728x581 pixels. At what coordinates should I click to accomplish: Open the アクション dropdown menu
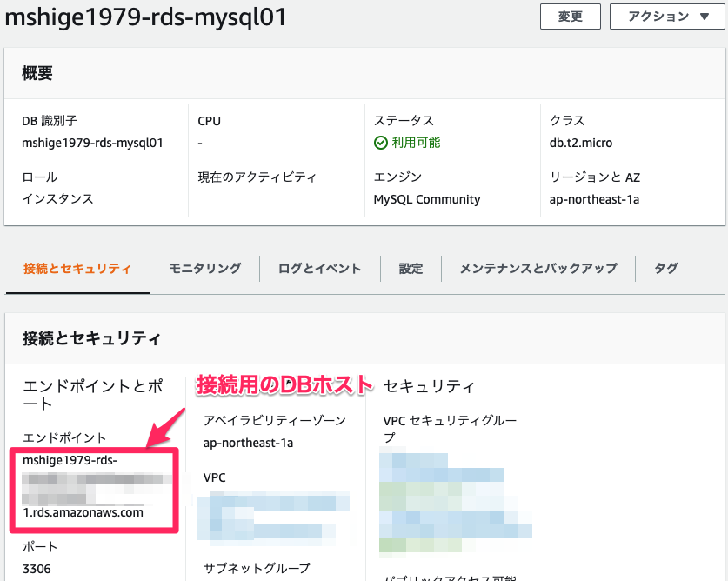click(x=666, y=17)
